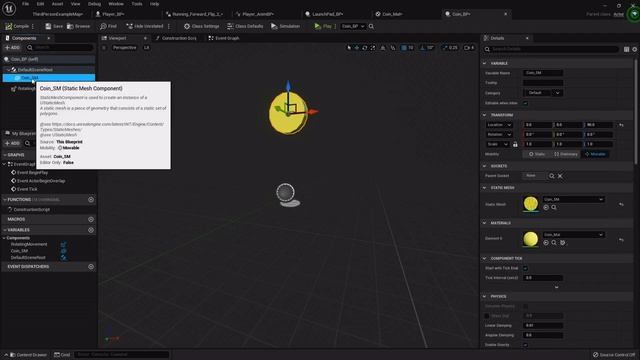Add a new function with plus icon
This screenshot has height=360, width=640.
pyautogui.click(x=91, y=200)
